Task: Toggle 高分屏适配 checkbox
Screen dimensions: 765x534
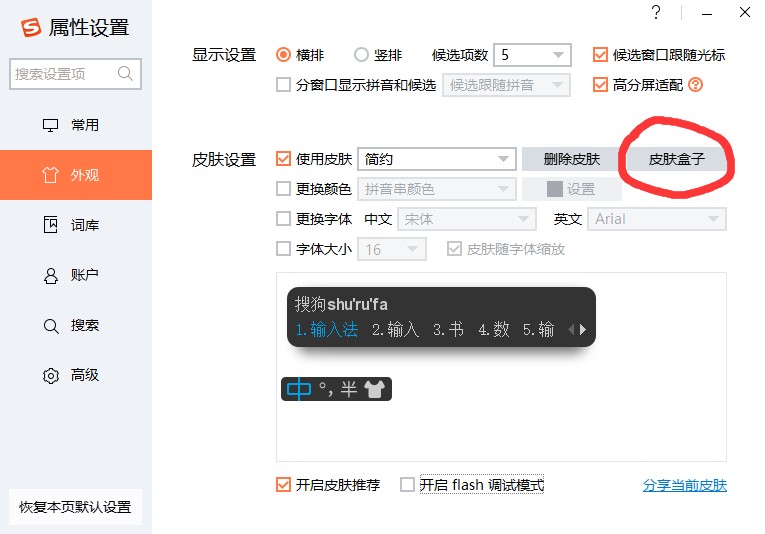Action: coord(600,85)
